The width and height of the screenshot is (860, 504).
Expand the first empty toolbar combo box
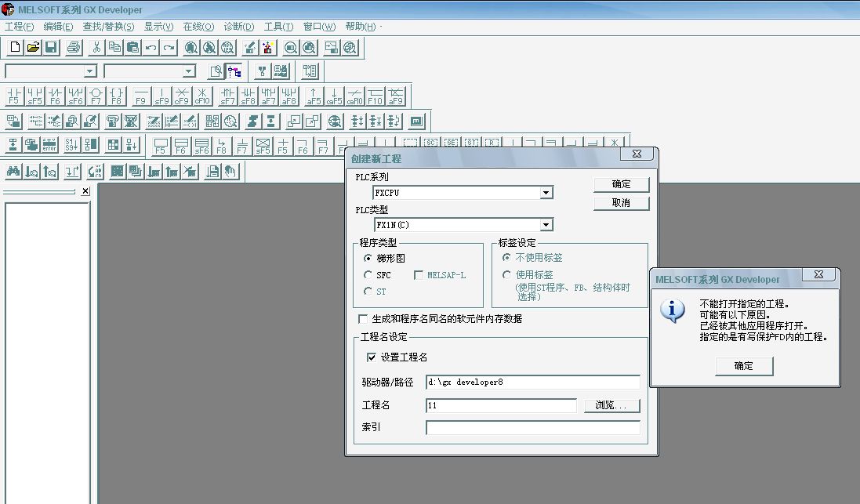pyautogui.click(x=90, y=71)
